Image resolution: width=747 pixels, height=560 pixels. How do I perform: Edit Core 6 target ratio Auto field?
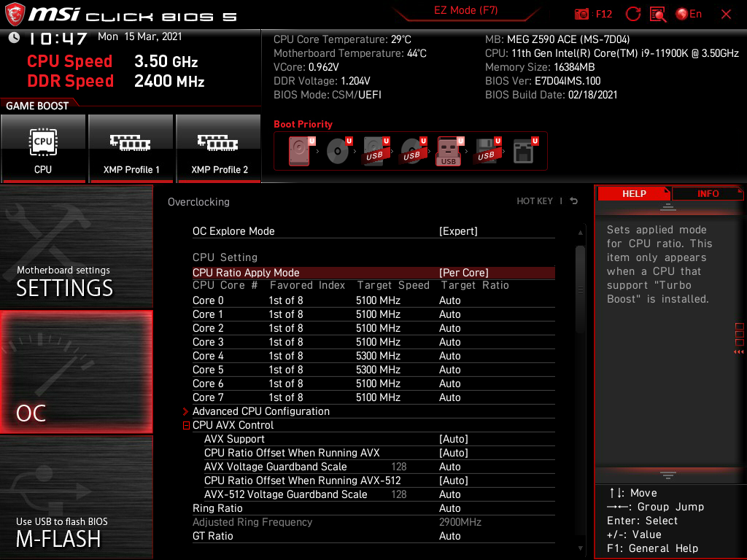449,384
